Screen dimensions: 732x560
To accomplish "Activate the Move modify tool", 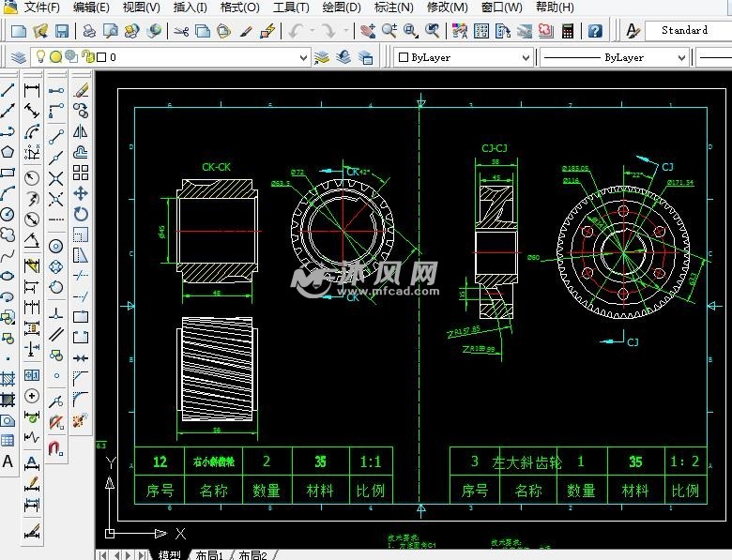I will tap(81, 193).
